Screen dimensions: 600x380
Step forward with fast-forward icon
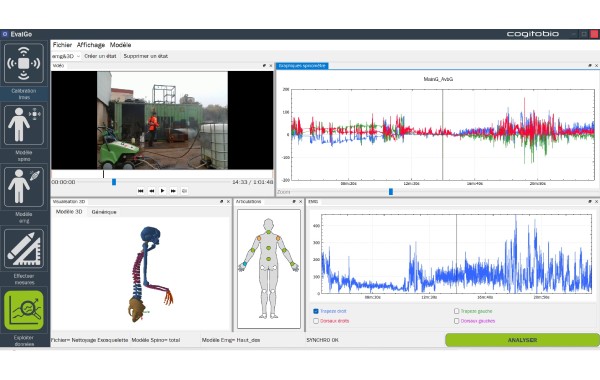point(173,191)
